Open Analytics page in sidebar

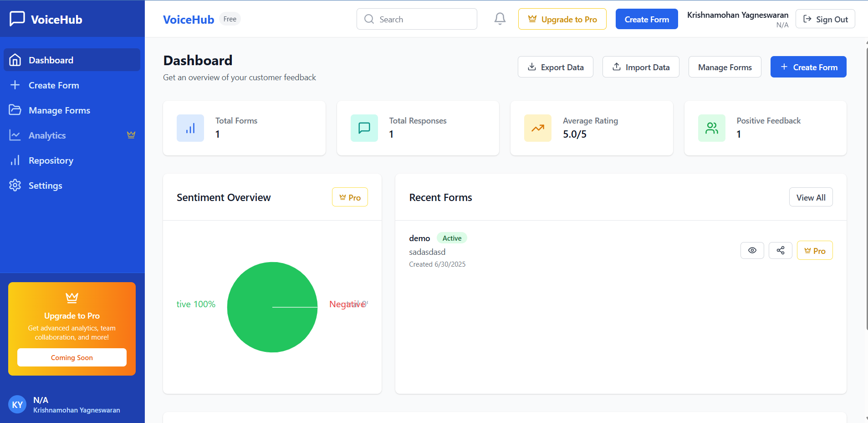pyautogui.click(x=72, y=135)
